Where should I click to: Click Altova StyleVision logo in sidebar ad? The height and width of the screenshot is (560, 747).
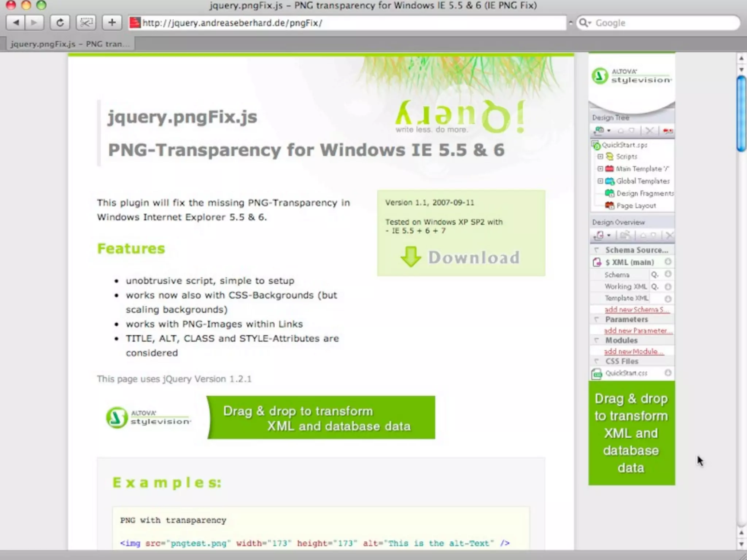pyautogui.click(x=631, y=76)
